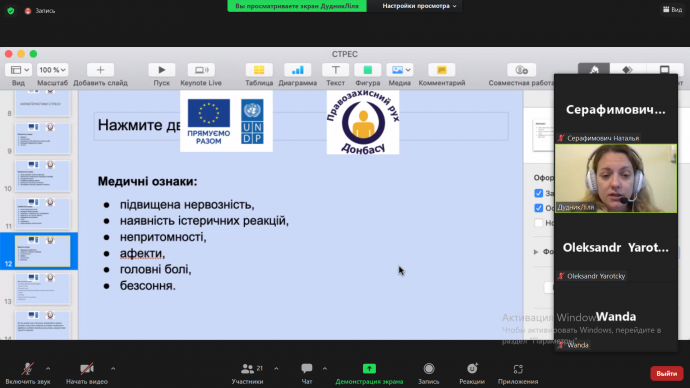Toggle the second checked checkbox in format panel
690x388 pixels.
click(539, 208)
